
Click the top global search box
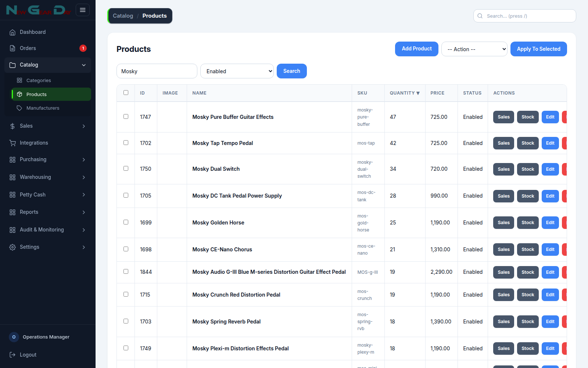[x=524, y=16]
